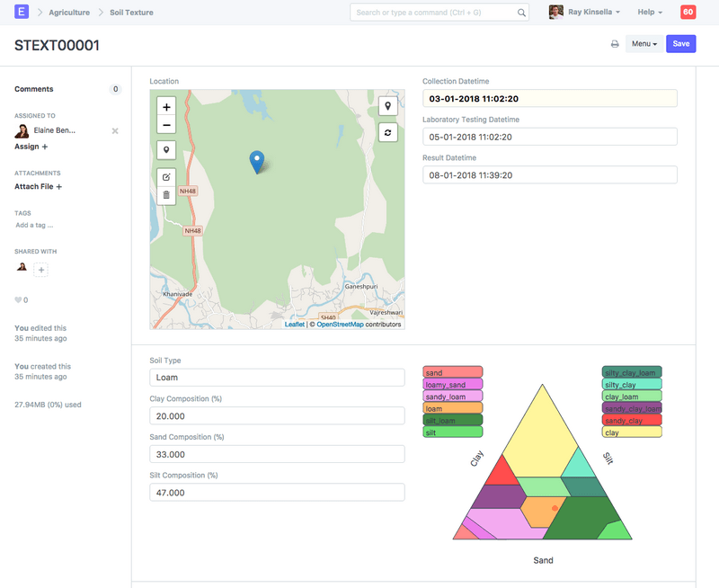Zoom out on the location map
Image resolution: width=719 pixels, height=588 pixels.
[166, 126]
